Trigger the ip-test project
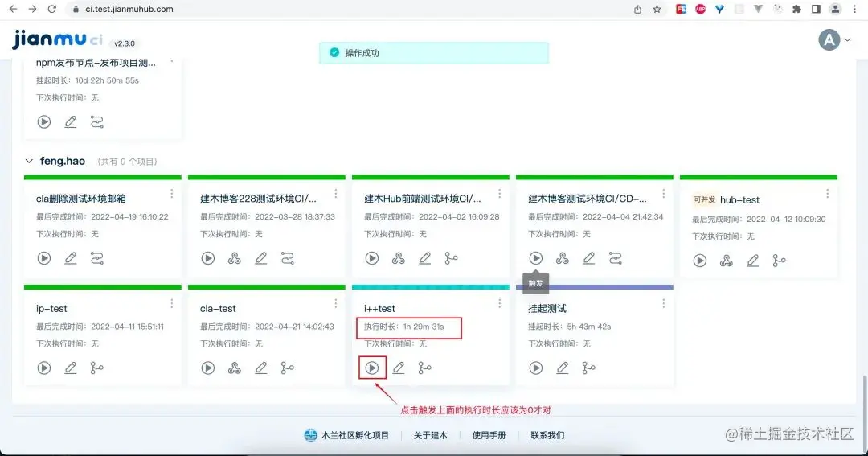 click(x=43, y=368)
